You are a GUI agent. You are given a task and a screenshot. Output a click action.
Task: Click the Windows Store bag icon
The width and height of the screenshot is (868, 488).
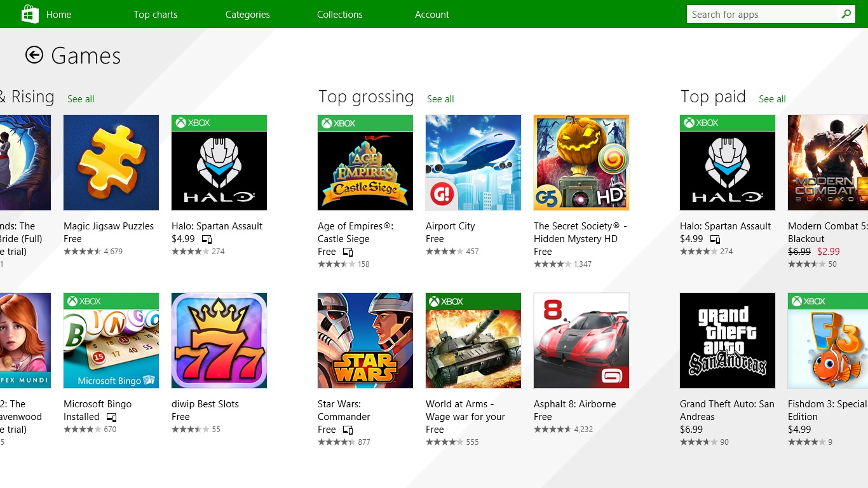(x=30, y=14)
